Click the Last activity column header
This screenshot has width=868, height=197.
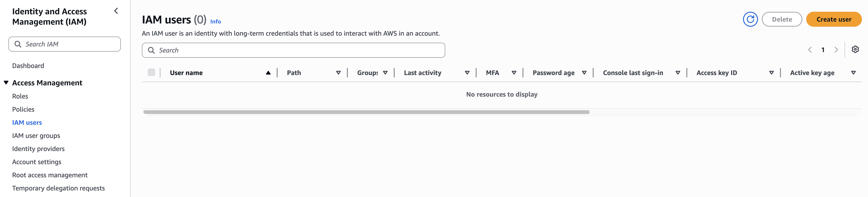(x=423, y=73)
